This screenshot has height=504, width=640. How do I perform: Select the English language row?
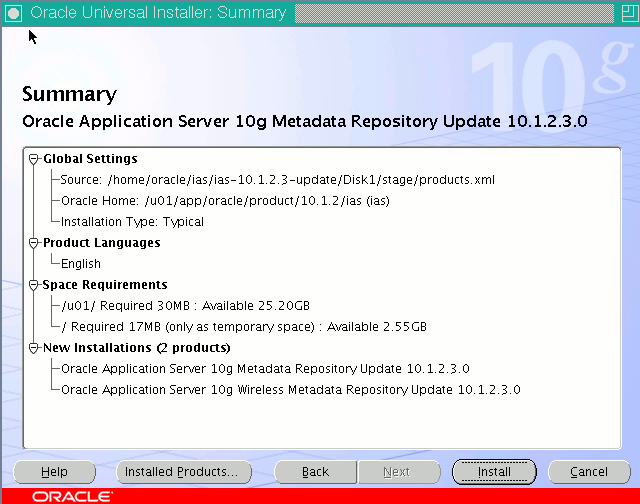point(81,264)
